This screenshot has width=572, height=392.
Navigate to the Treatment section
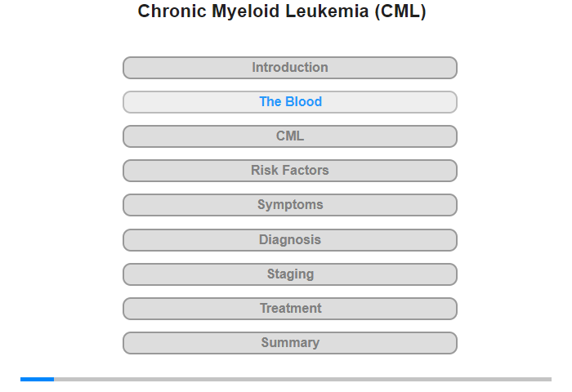[290, 309]
